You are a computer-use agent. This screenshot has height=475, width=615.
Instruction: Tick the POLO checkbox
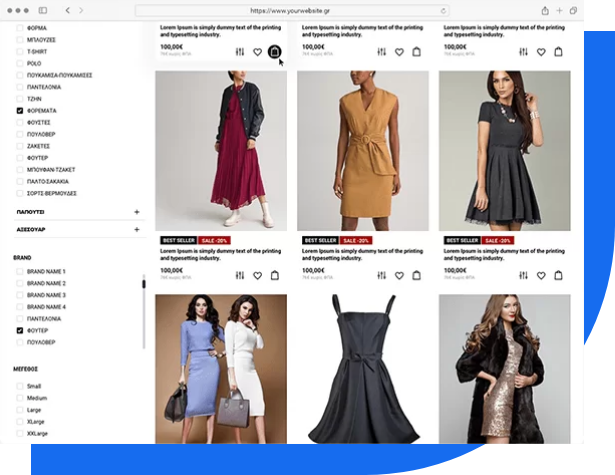click(x=20, y=63)
